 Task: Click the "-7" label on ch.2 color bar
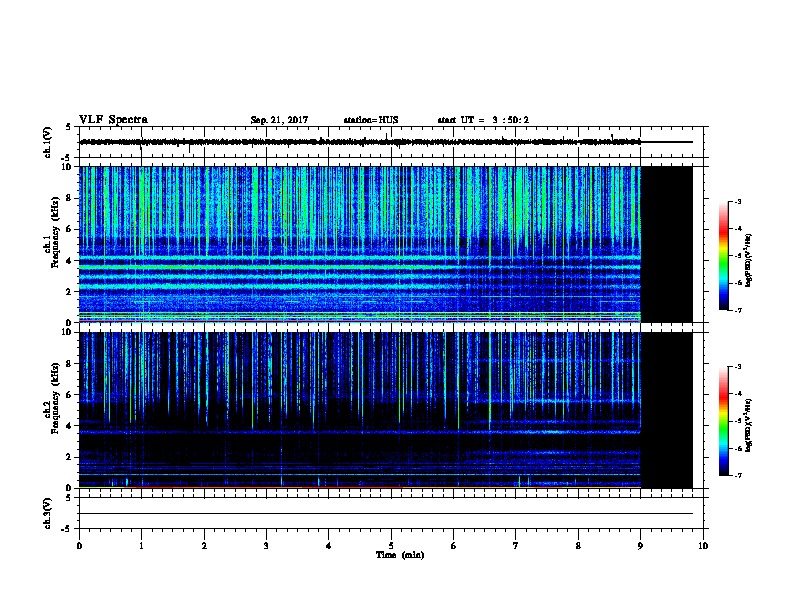coord(737,476)
